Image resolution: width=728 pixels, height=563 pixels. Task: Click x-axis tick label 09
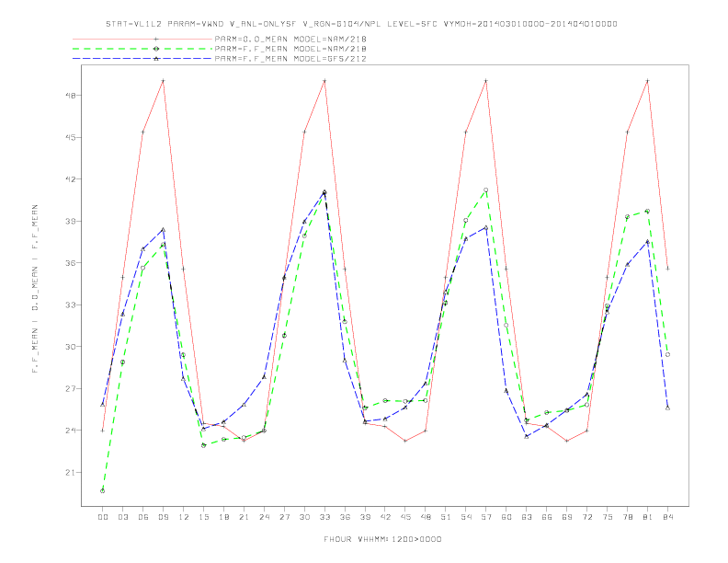163,517
